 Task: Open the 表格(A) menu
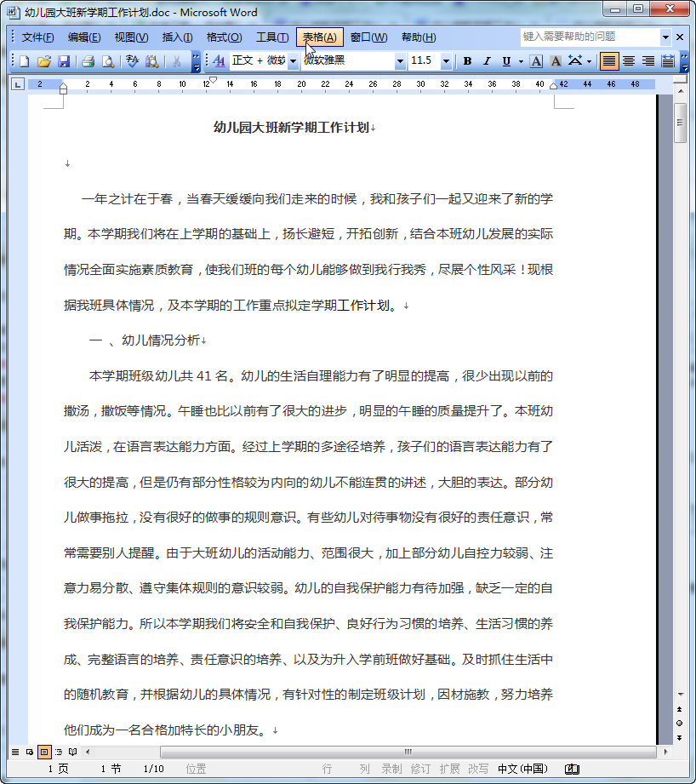click(320, 37)
